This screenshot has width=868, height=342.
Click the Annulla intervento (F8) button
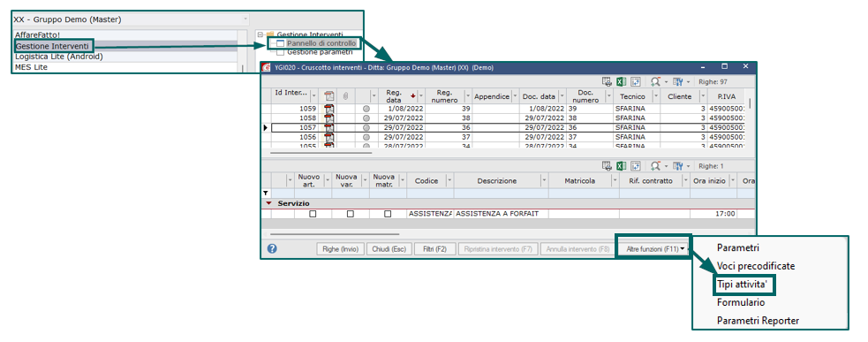[577, 249]
